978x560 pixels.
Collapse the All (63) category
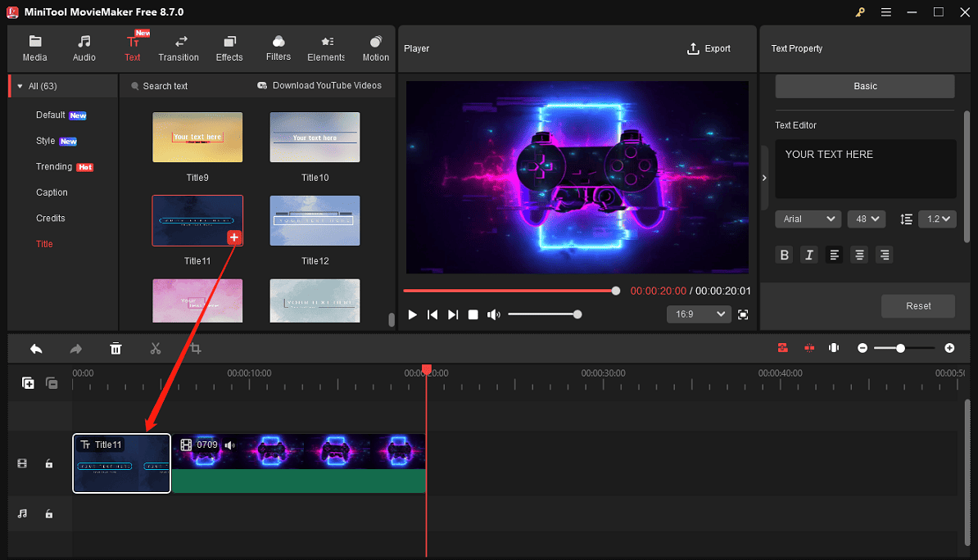(20, 86)
